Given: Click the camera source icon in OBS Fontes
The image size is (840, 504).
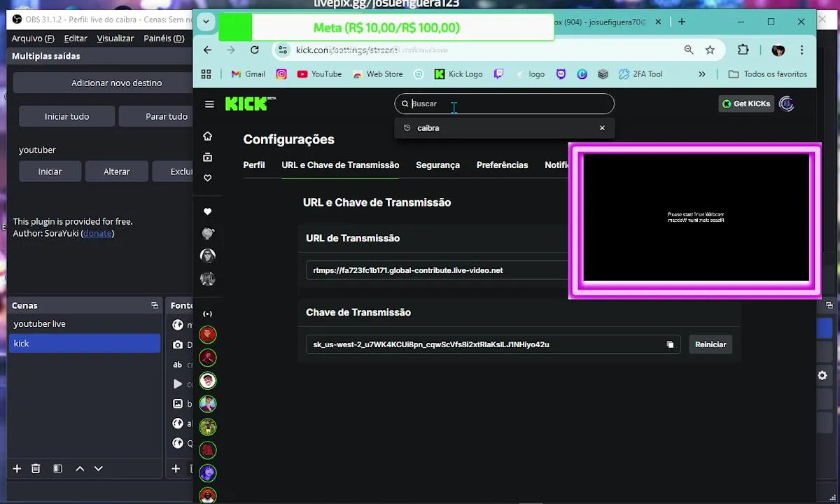Looking at the screenshot, I should click(x=178, y=344).
